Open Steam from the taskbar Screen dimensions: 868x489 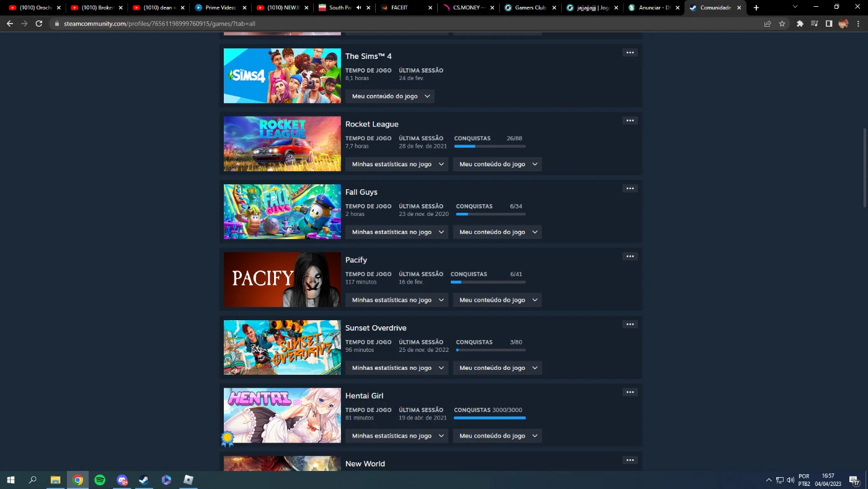tap(143, 480)
